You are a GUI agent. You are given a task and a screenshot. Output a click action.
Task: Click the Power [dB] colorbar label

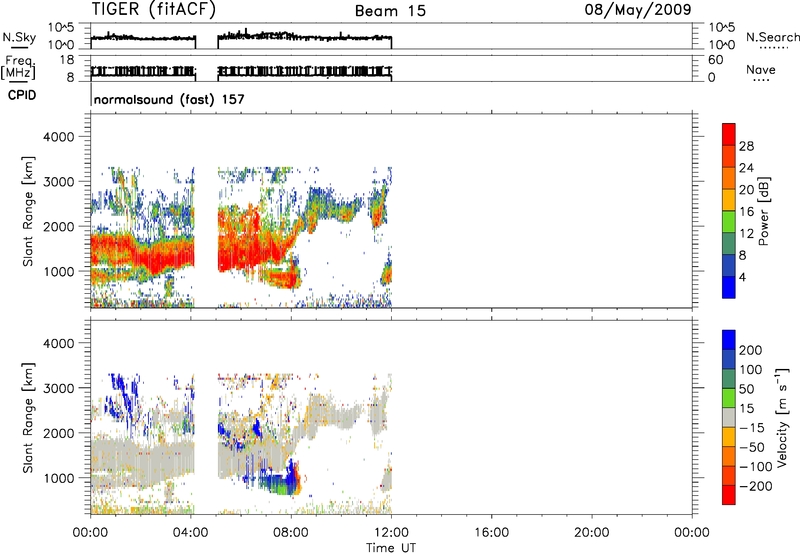763,212
